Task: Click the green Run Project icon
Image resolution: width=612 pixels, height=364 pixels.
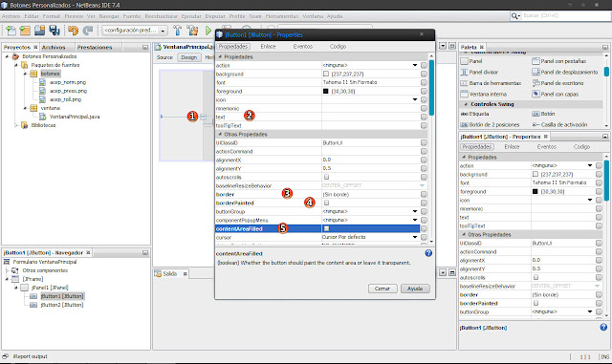Action: pyautogui.click(x=208, y=30)
